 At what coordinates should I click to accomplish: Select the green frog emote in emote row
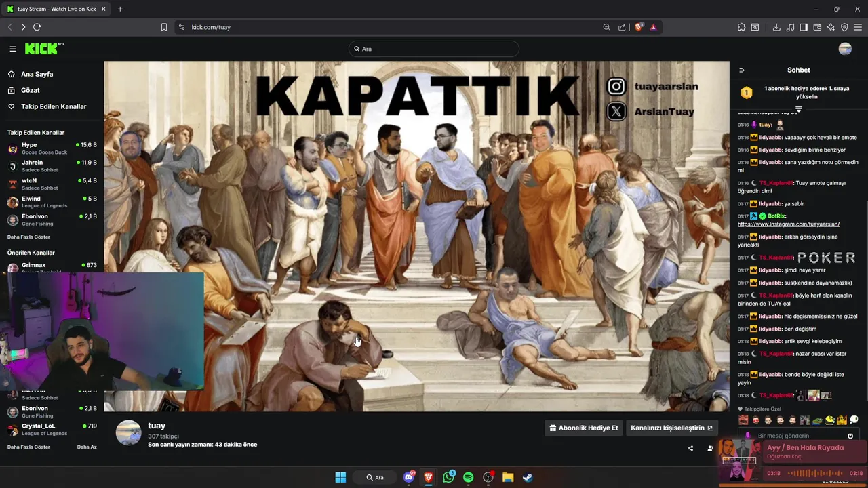coord(817,420)
